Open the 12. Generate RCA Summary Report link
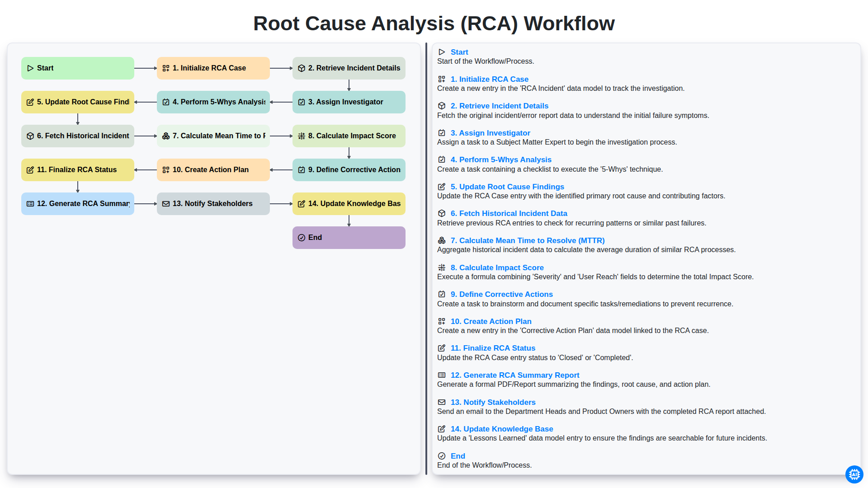This screenshot has height=488, width=868. click(515, 375)
